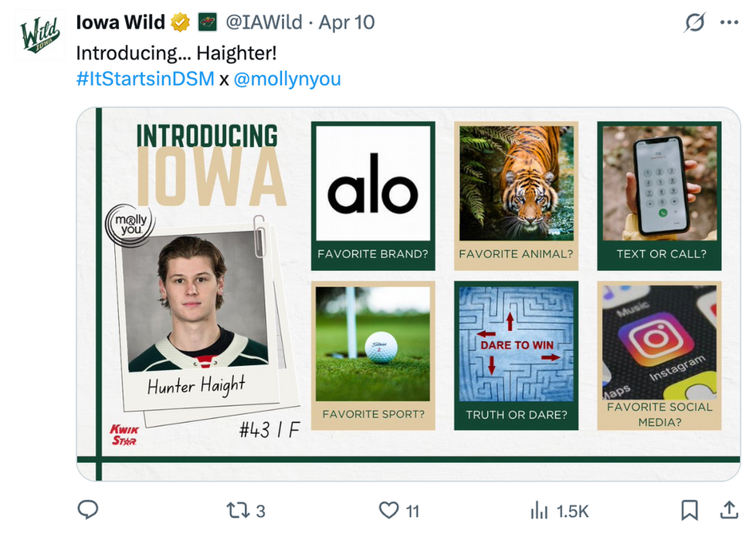This screenshot has width=756, height=534.
Task: Click the alo favorite brand tile
Action: pos(373,194)
